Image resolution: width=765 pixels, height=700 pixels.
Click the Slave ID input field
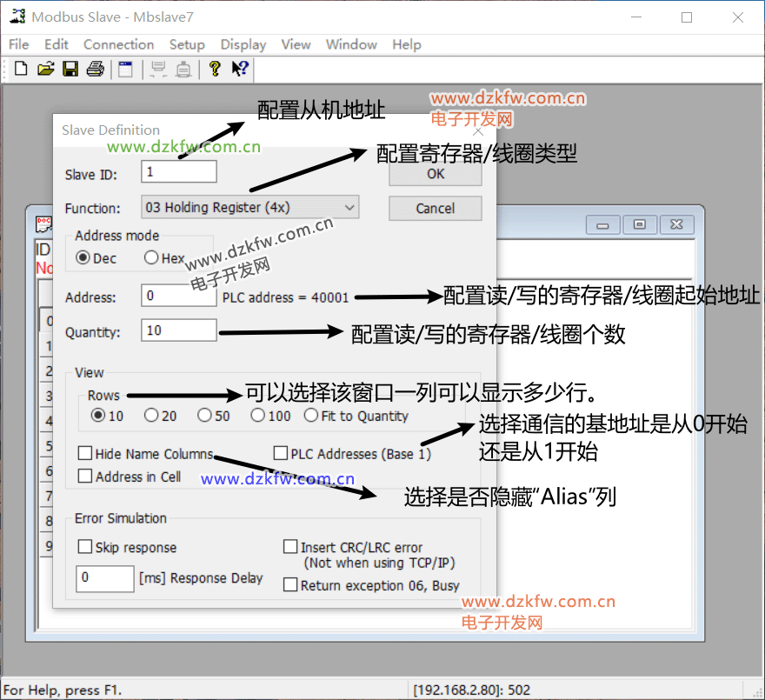coord(179,172)
